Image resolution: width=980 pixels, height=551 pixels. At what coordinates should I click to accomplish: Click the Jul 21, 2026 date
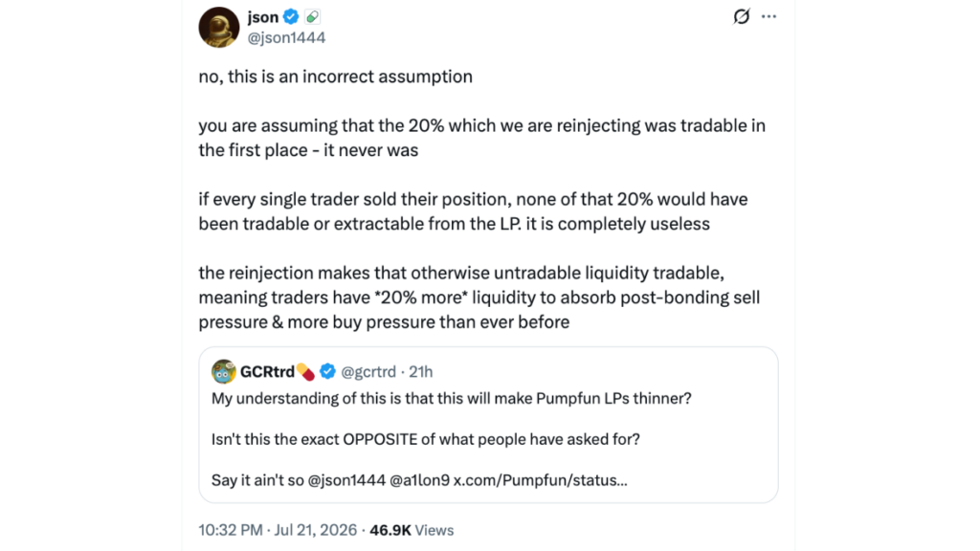pyautogui.click(x=316, y=530)
